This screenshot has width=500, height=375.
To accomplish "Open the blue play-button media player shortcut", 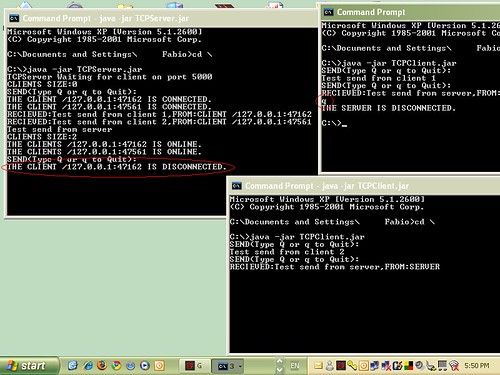I will click(145, 366).
